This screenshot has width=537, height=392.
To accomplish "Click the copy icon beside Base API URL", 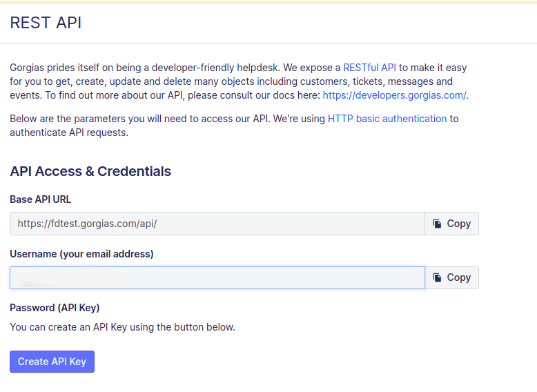I will point(437,224).
